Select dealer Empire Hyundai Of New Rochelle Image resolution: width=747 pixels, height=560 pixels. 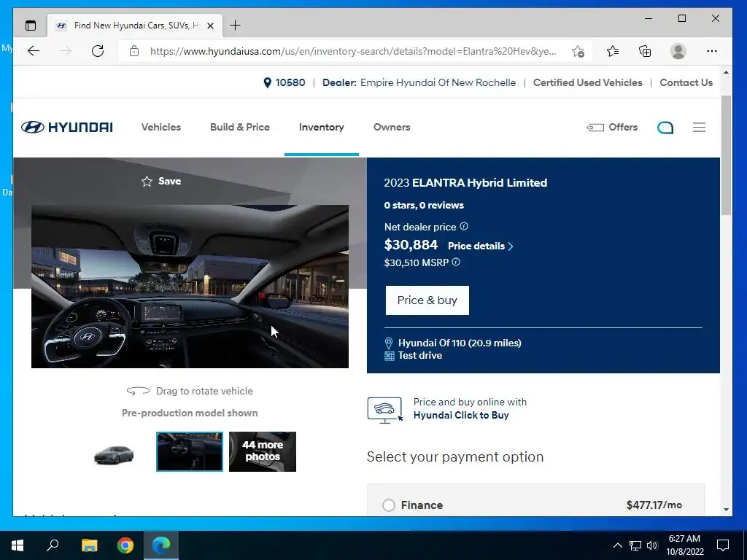click(x=438, y=82)
